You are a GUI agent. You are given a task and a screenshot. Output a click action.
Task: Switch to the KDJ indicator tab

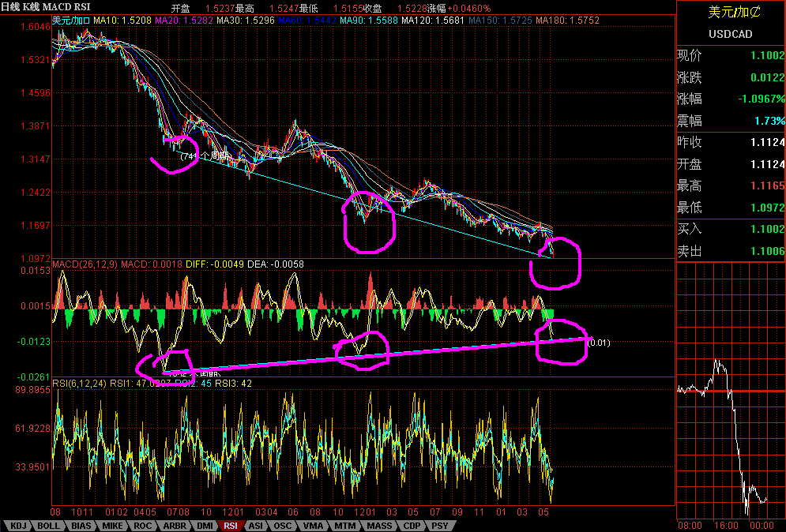[x=17, y=525]
